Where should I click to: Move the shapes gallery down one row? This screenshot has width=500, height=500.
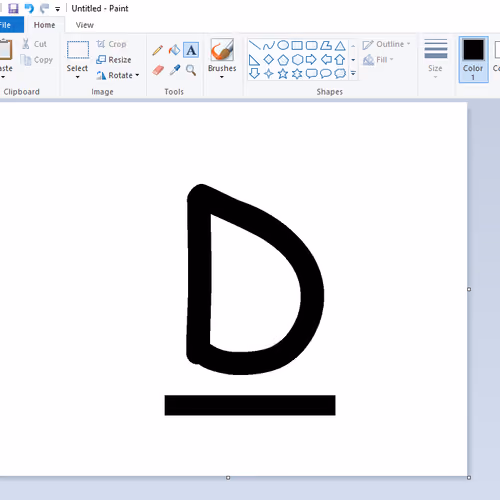pos(353,60)
